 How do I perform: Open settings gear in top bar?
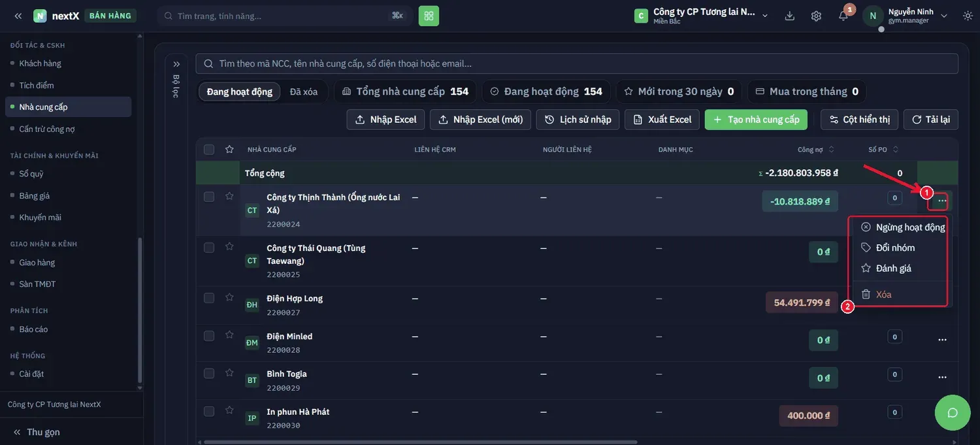[x=816, y=16]
